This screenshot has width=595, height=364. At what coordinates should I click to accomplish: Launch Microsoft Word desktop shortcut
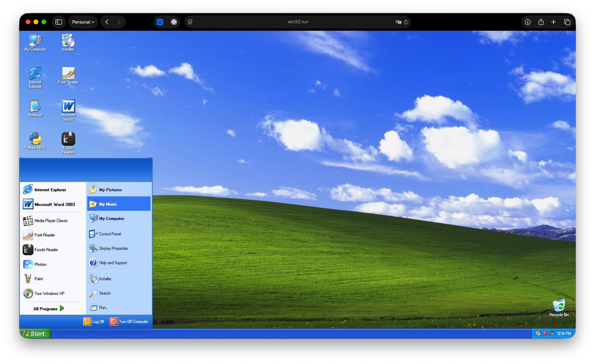[68, 111]
